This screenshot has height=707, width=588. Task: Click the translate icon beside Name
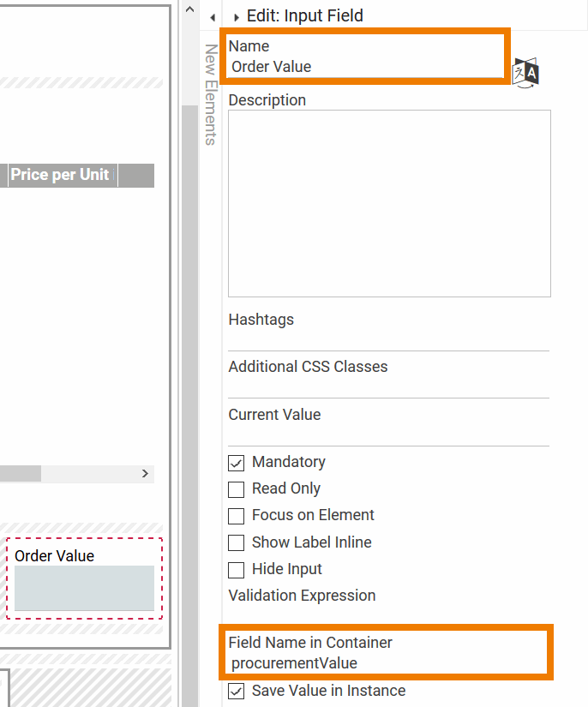(525, 73)
